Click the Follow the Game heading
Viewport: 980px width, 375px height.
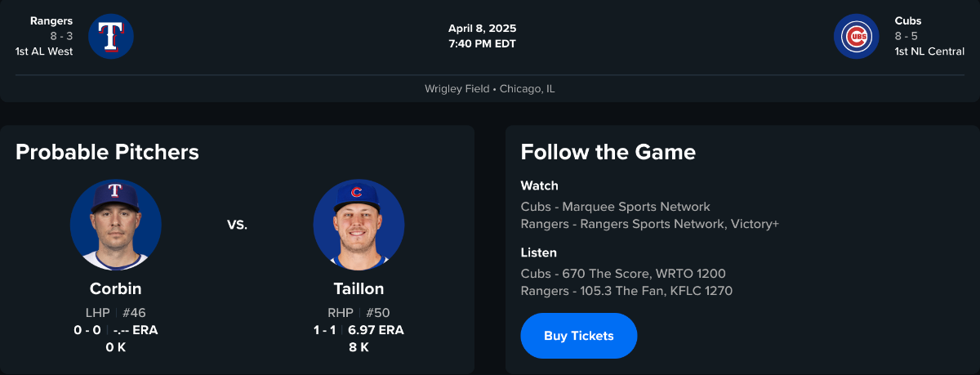[608, 152]
